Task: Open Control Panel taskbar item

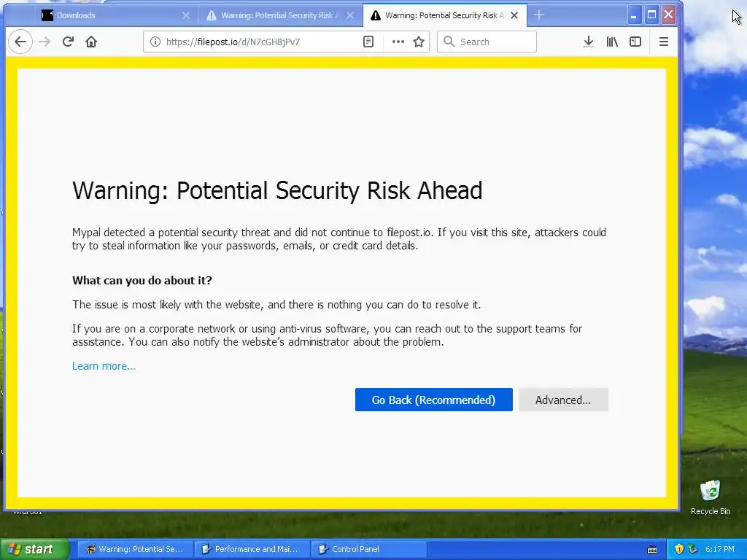Action: tap(368, 549)
